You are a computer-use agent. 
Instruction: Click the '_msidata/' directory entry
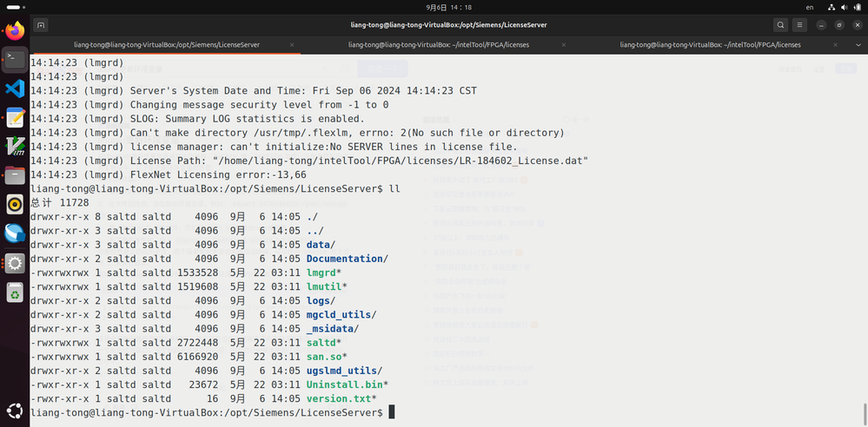click(x=333, y=329)
